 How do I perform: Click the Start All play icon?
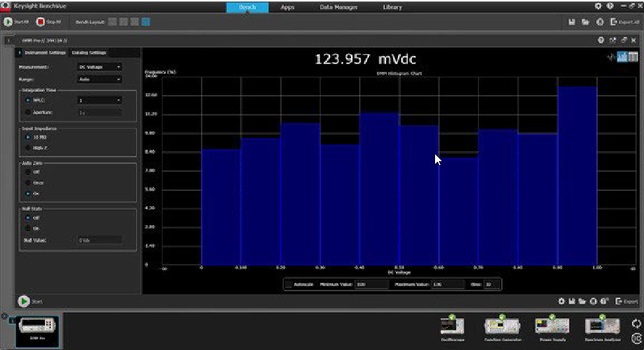pos(8,22)
